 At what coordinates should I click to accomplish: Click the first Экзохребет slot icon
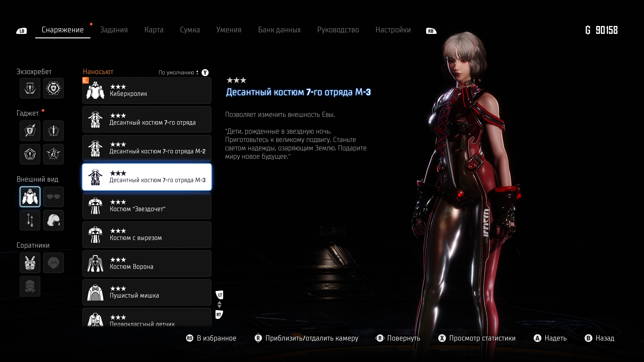pyautogui.click(x=30, y=88)
